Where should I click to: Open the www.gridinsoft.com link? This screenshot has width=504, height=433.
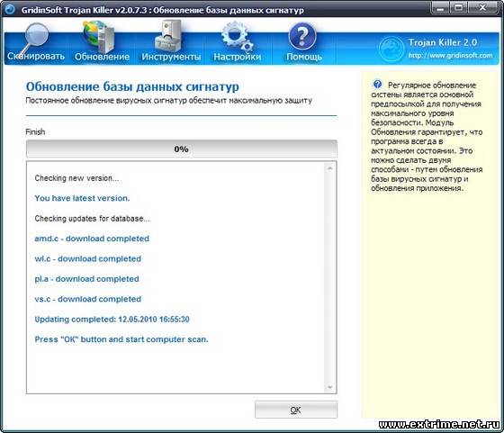click(x=450, y=55)
